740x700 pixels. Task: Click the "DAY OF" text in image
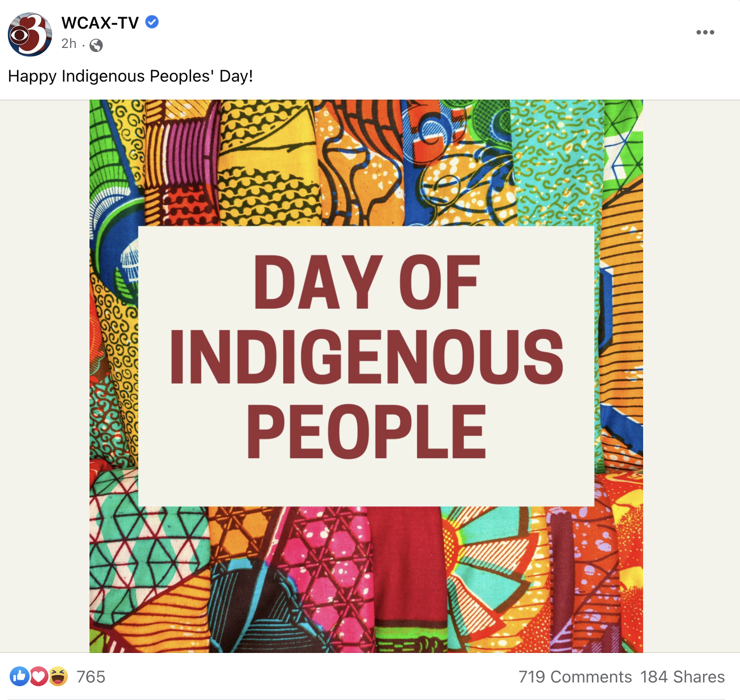366,282
